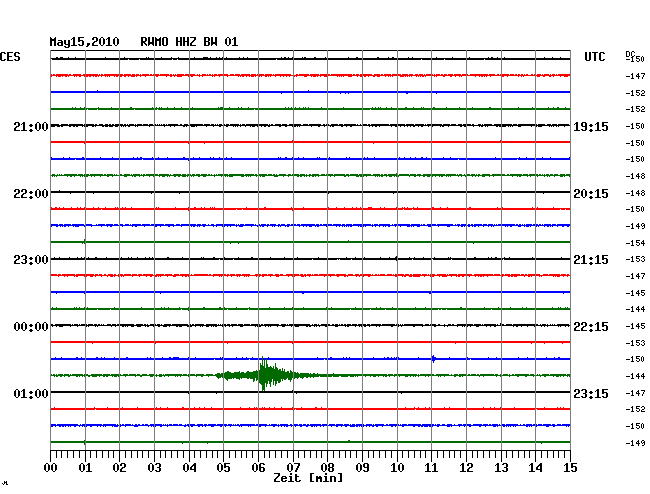Click the Zeit [min] axis title
The width and height of the screenshot is (650, 494).
308,478
